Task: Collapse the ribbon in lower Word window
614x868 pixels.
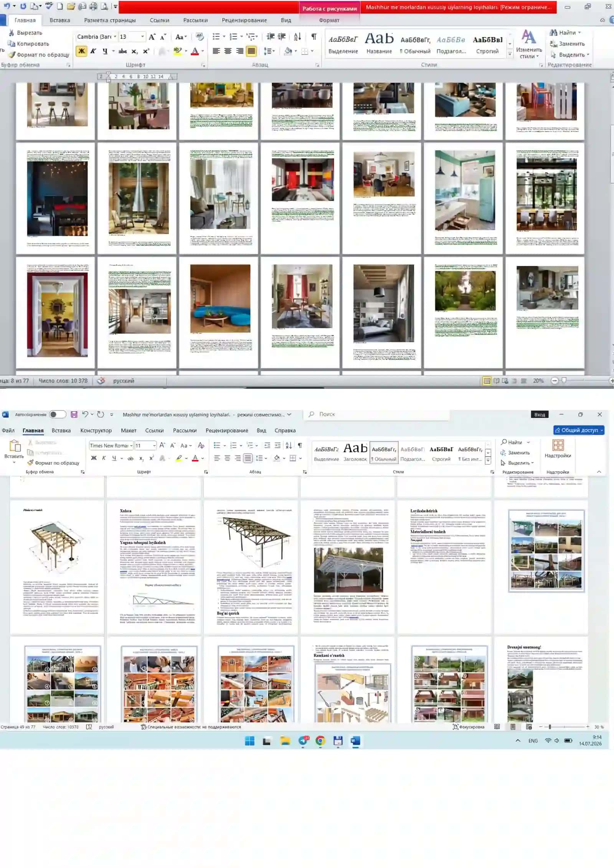Action: click(x=599, y=472)
